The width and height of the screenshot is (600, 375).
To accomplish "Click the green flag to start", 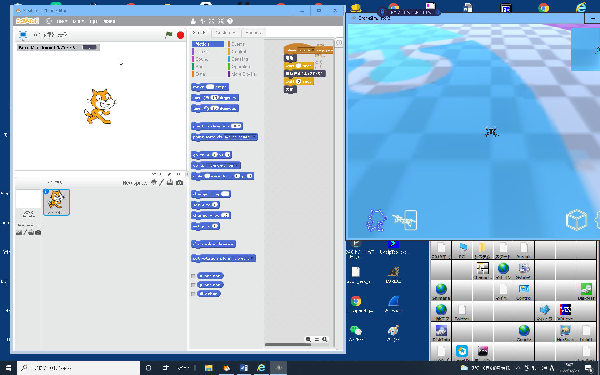I will 168,35.
